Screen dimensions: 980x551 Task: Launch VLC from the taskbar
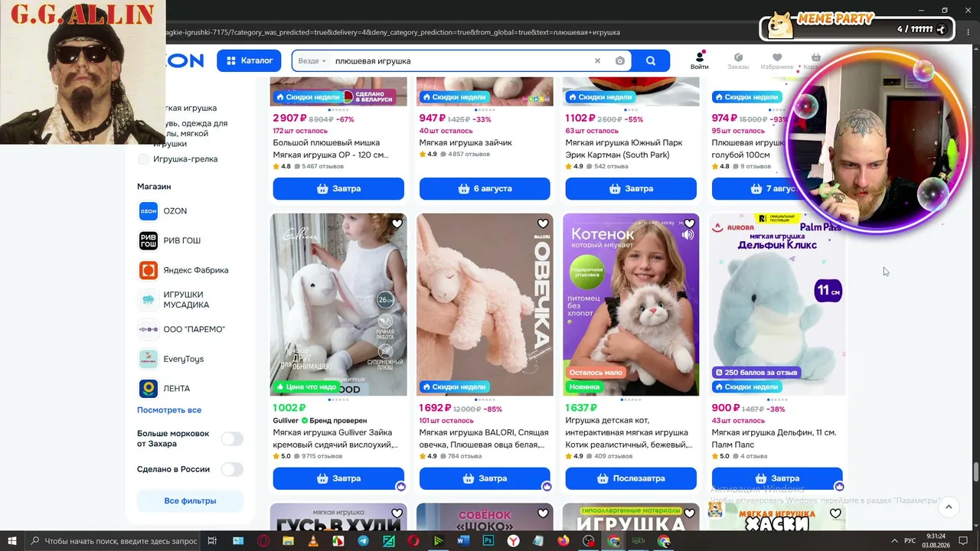[313, 541]
